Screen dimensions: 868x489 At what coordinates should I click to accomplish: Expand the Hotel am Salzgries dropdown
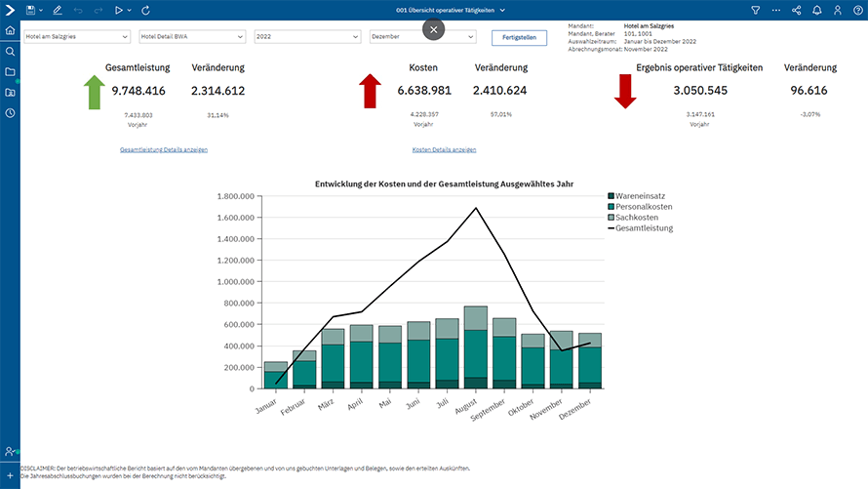77,37
